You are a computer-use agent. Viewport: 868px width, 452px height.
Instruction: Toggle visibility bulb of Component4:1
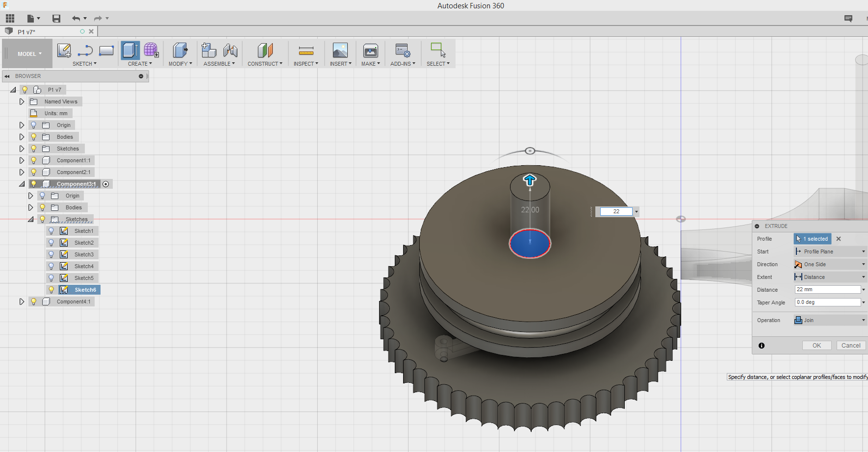point(34,301)
